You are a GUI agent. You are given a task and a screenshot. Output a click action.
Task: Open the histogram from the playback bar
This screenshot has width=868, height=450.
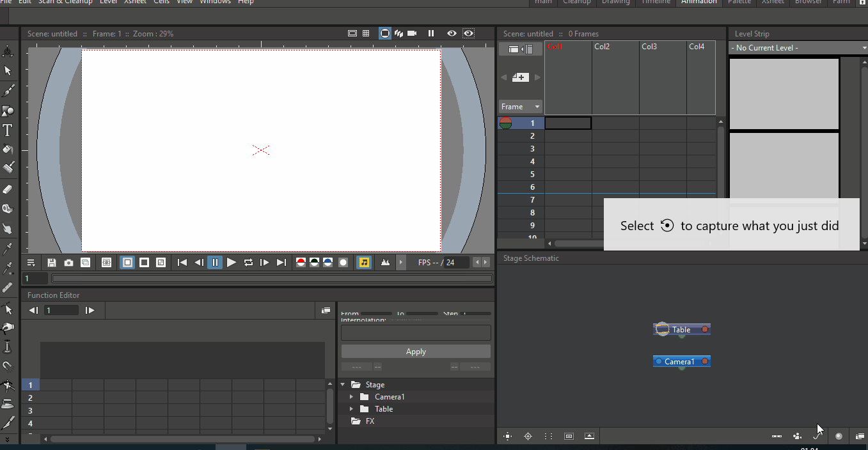point(384,262)
